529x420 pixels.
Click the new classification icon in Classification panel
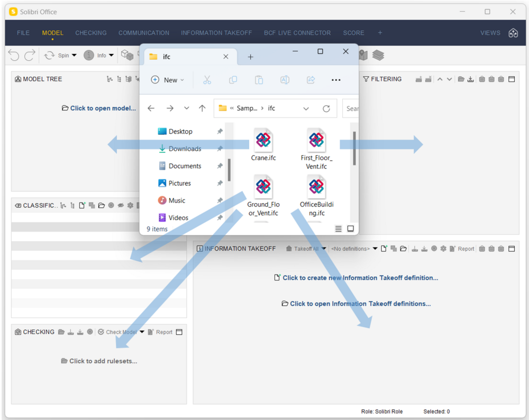point(82,205)
